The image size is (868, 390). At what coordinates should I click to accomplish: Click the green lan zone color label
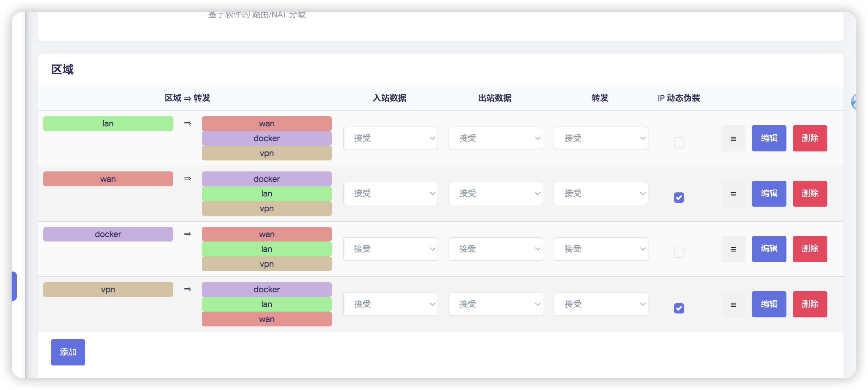click(x=108, y=123)
